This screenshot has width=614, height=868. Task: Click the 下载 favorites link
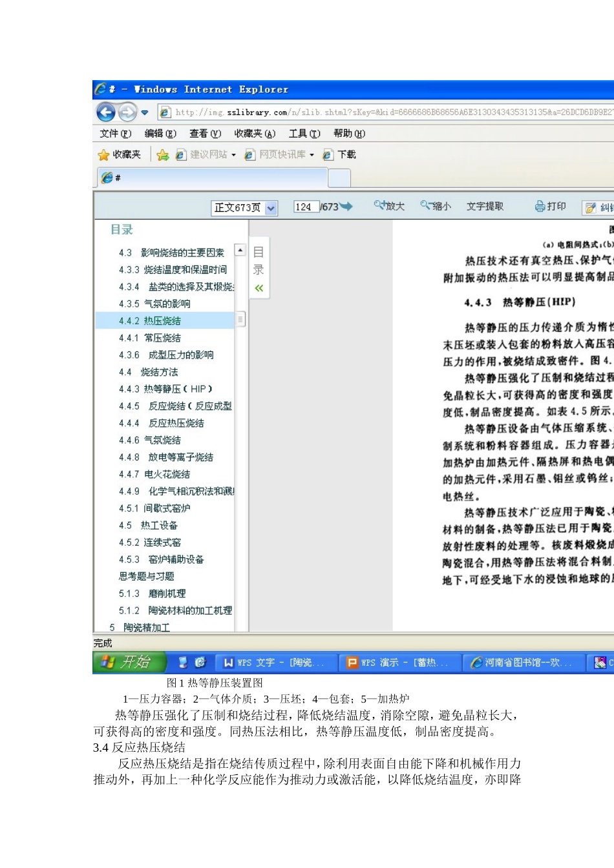coord(339,155)
